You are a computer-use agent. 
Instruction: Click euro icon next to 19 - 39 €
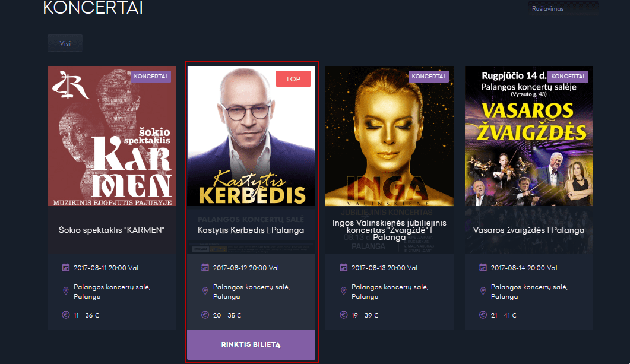(344, 315)
